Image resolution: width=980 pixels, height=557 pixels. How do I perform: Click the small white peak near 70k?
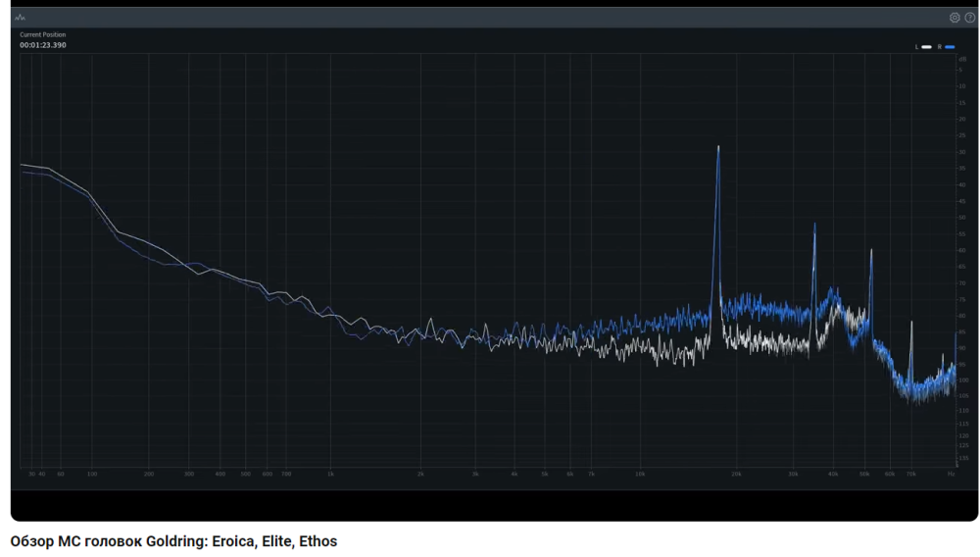[911, 326]
